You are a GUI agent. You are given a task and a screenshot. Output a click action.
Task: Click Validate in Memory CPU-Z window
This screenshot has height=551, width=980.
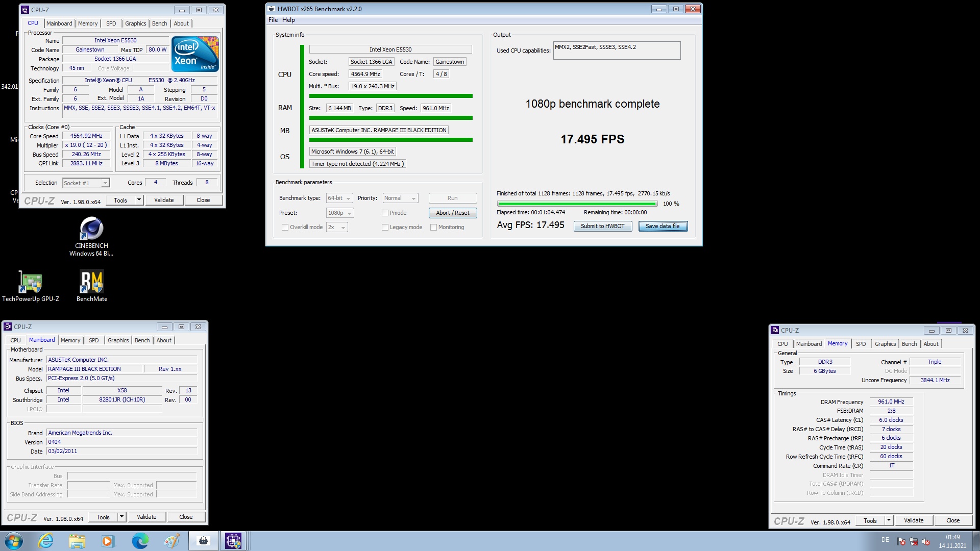[x=914, y=520]
